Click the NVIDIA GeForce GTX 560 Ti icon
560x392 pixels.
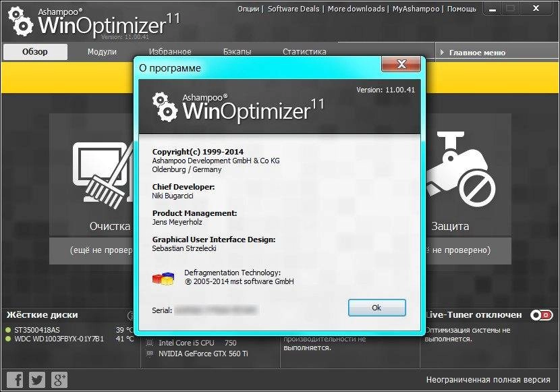pyautogui.click(x=150, y=354)
